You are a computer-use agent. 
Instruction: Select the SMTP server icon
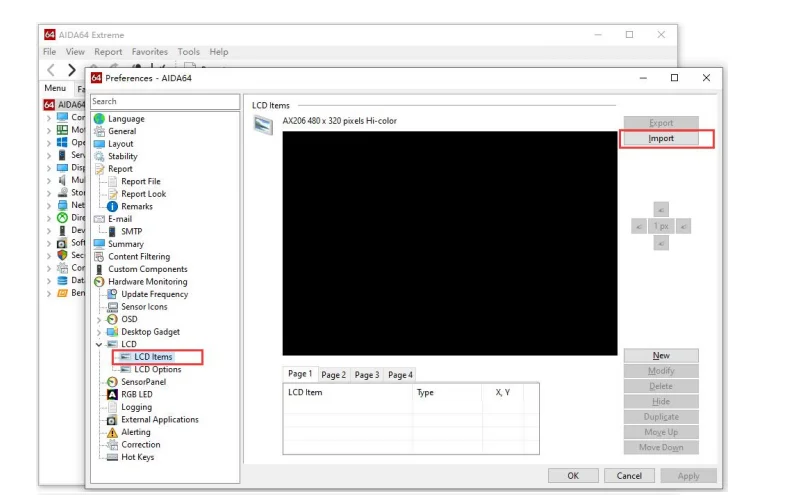tap(112, 231)
